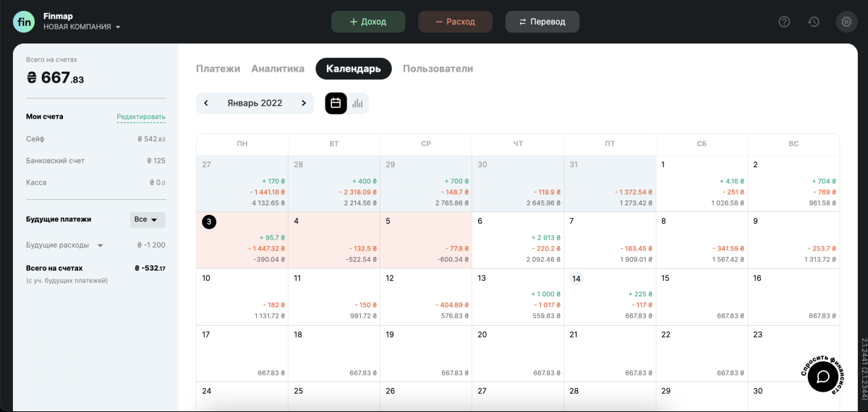This screenshot has width=868, height=412.
Task: Click income + 170 ₴ on day 27
Action: point(273,181)
